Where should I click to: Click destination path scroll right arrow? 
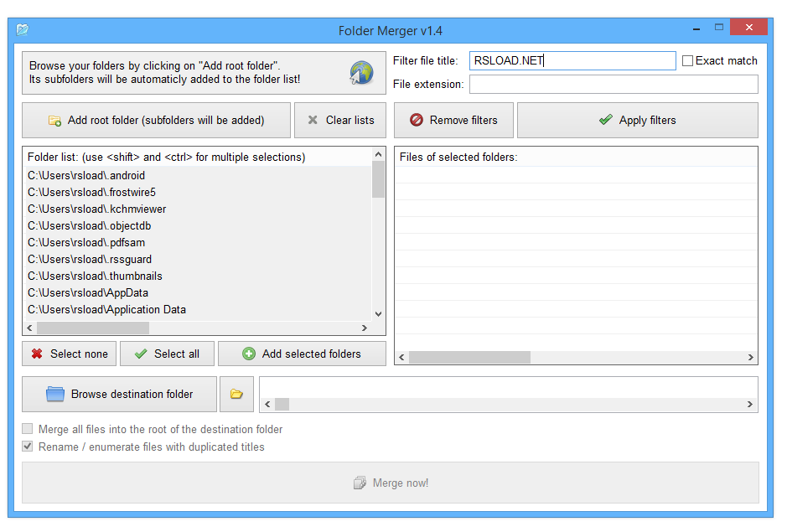point(750,404)
